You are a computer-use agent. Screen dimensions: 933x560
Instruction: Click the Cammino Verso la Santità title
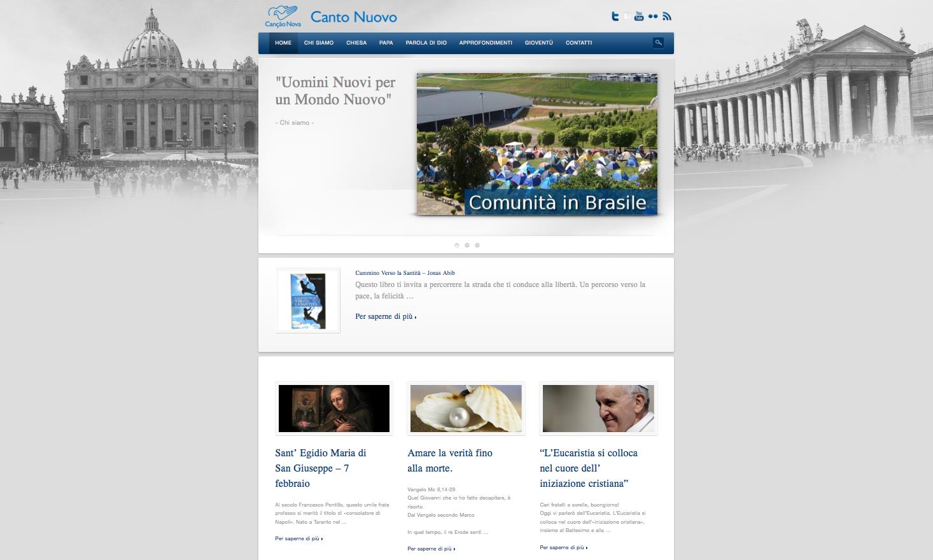coord(405,273)
